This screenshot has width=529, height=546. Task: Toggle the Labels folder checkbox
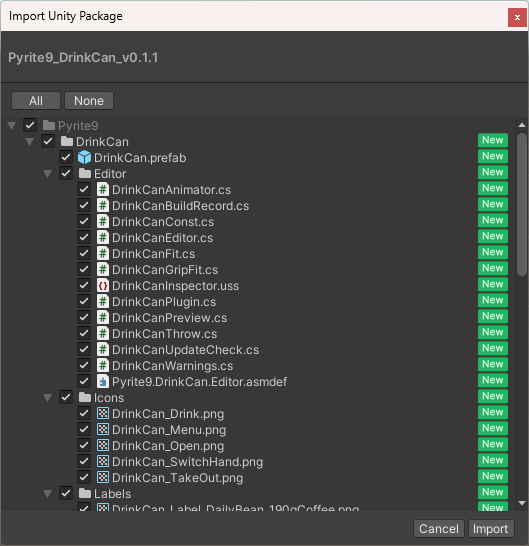point(66,493)
